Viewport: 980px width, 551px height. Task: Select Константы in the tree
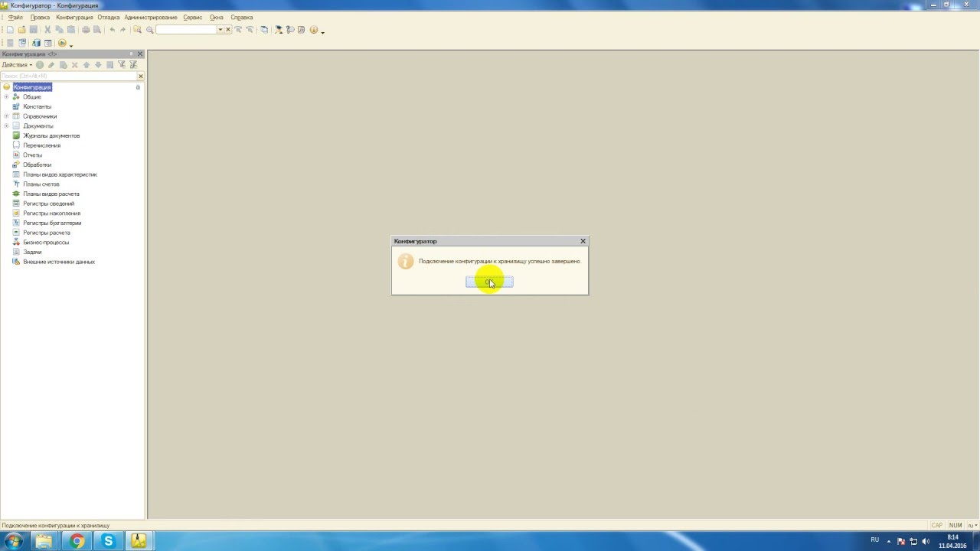pos(38,106)
